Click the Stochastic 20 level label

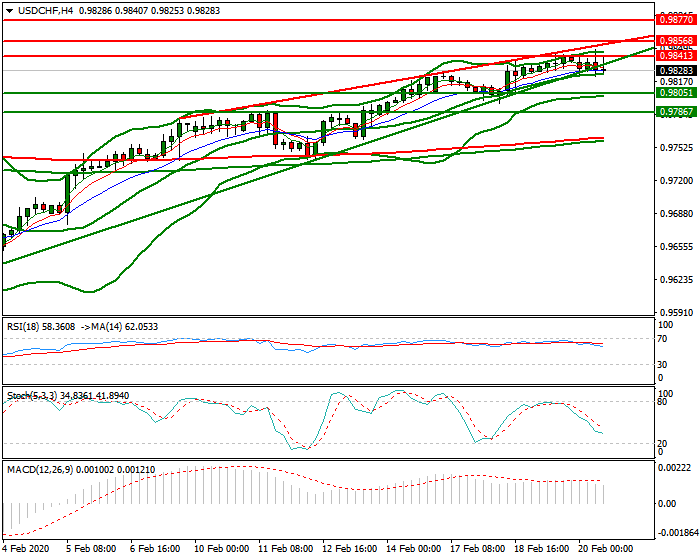click(662, 443)
